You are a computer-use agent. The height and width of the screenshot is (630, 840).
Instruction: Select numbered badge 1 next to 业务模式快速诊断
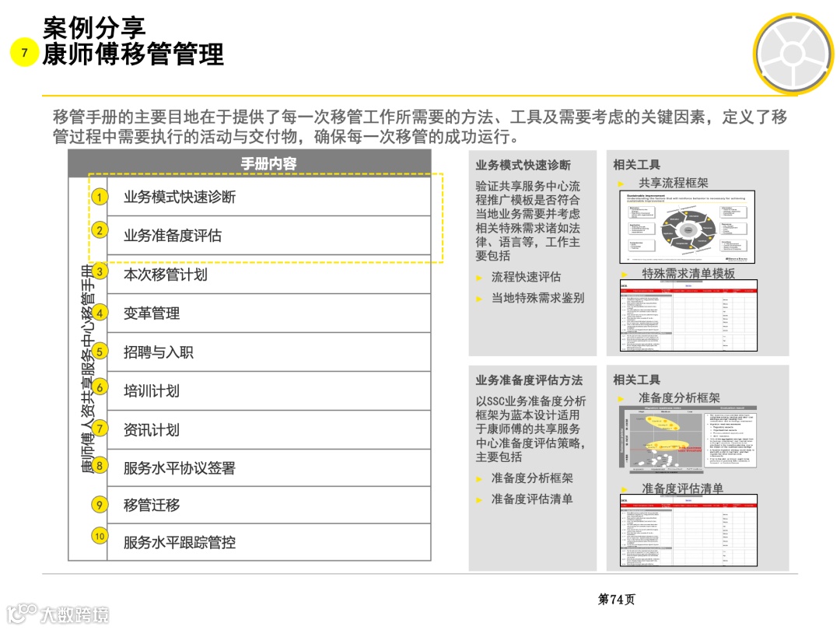coord(99,197)
